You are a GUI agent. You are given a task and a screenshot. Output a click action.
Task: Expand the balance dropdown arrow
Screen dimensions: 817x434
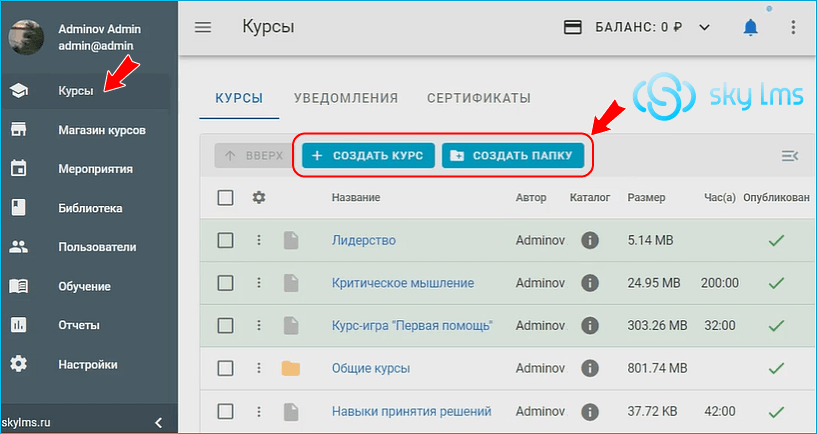tap(704, 27)
